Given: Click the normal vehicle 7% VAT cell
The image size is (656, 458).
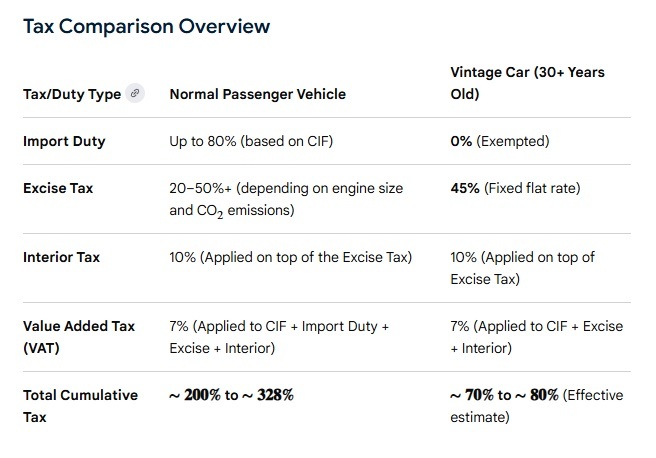Looking at the screenshot, I should pyautogui.click(x=279, y=337).
